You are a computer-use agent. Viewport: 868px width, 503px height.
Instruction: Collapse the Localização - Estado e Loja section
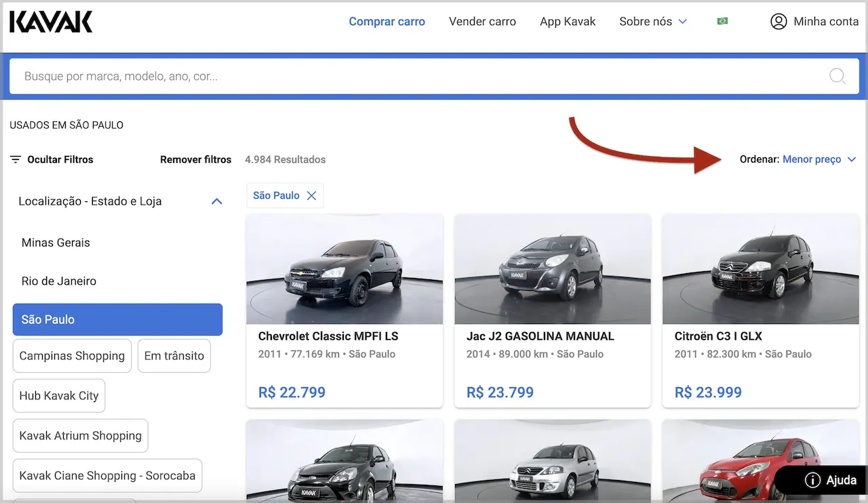pyautogui.click(x=216, y=201)
